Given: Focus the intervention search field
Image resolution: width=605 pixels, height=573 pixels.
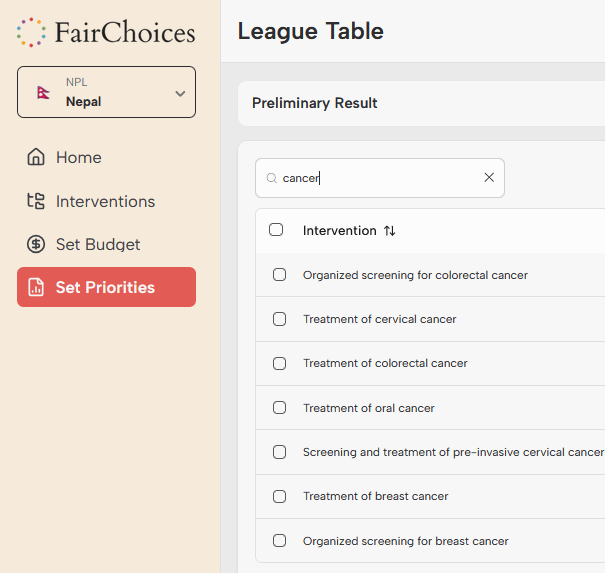Looking at the screenshot, I should [380, 178].
